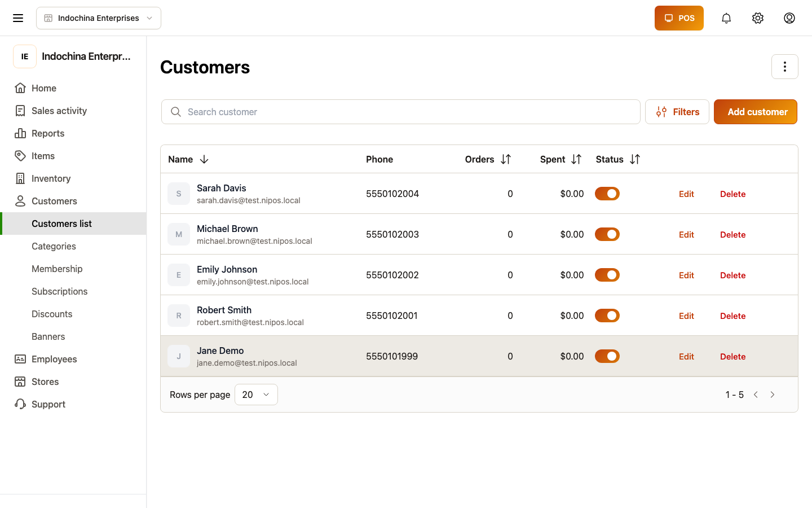Click the Add customer button
812x508 pixels.
[756, 112]
